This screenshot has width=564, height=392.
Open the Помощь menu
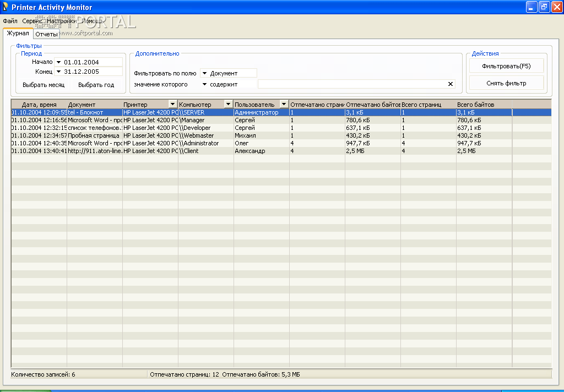pyautogui.click(x=92, y=21)
